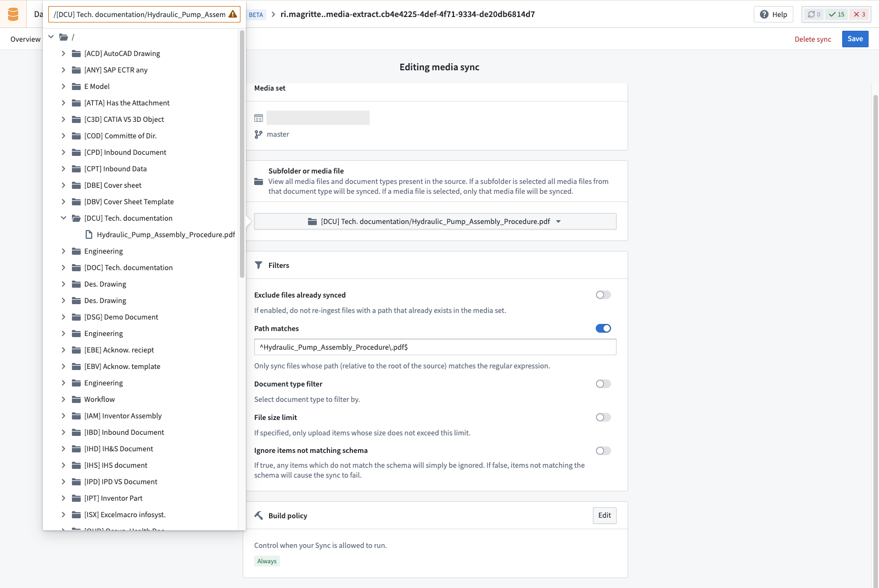This screenshot has height=588, width=879.
Task: Collapse the [DCU] Tech. documentation folder
Action: click(64, 218)
